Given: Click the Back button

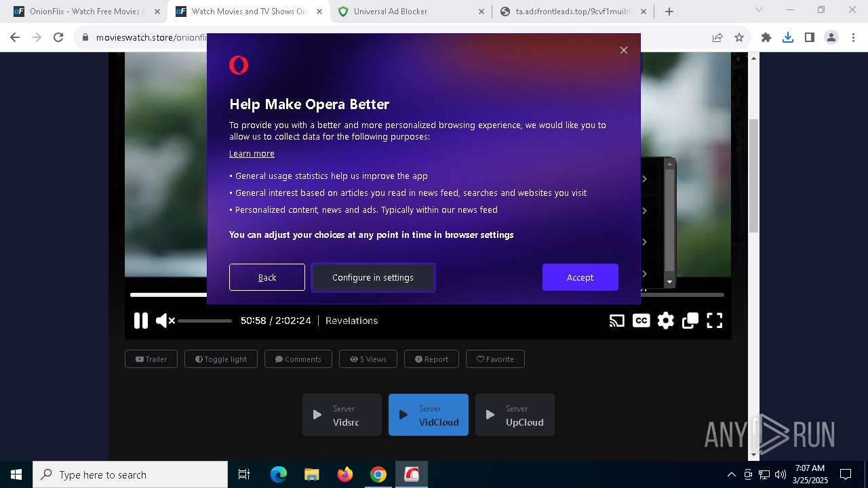Looking at the screenshot, I should tap(267, 277).
